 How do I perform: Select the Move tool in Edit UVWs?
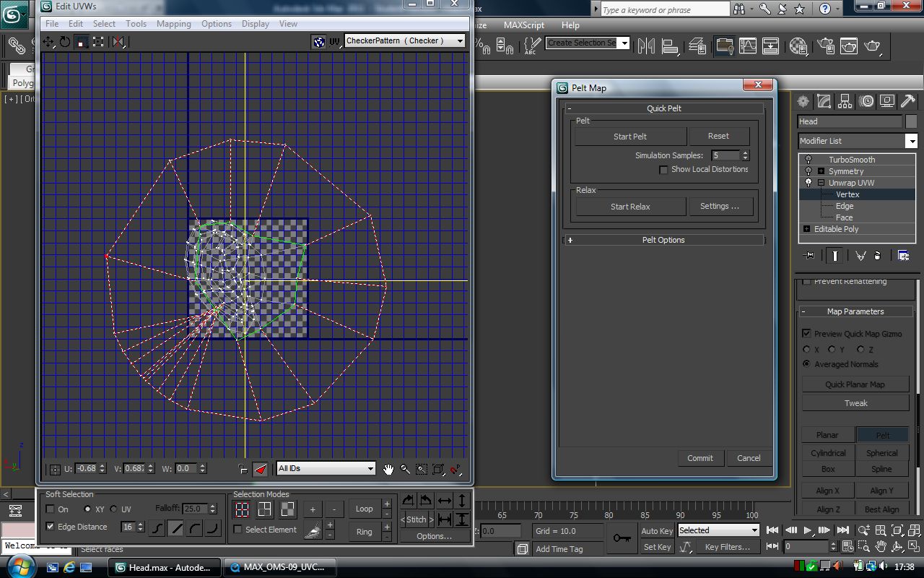[49, 42]
